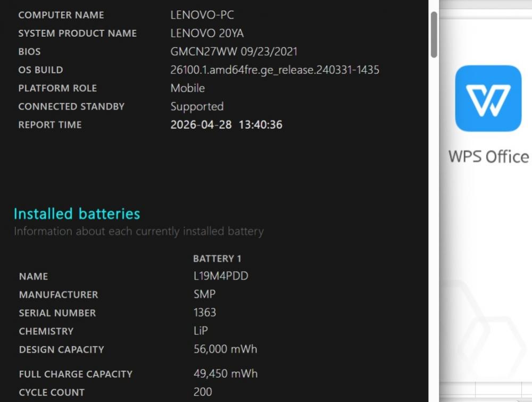Click the 49,450 mWh full charge capacity
This screenshot has width=532, height=402.
(226, 374)
